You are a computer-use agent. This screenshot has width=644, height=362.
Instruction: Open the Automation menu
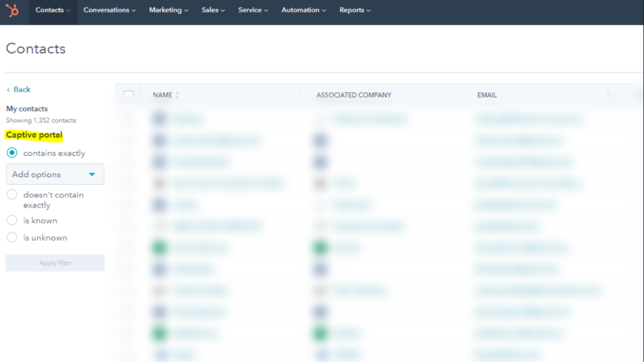click(303, 10)
